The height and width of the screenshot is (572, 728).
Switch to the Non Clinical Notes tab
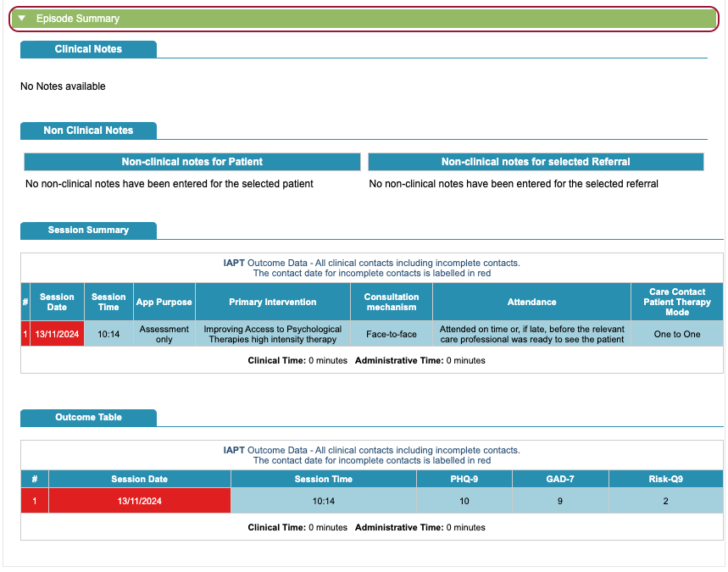pyautogui.click(x=88, y=131)
